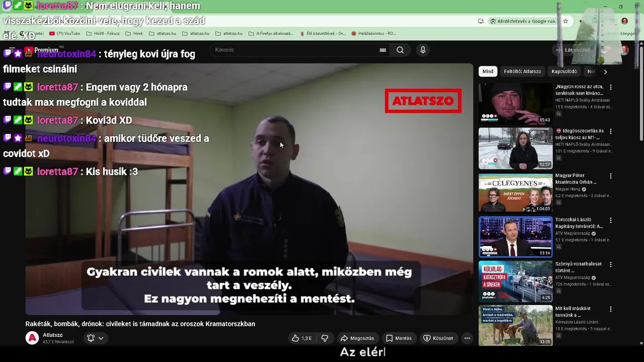Open the CÉLEGYENES video thumbnail
The image size is (644, 362).
(515, 193)
